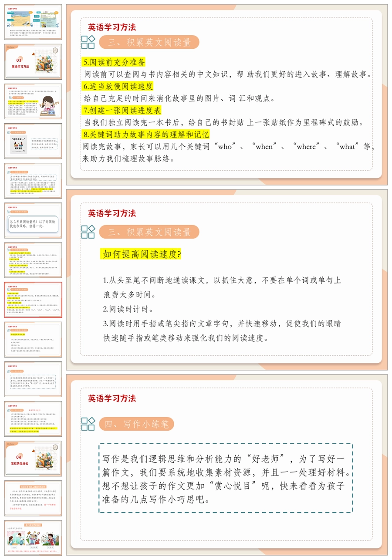The image size is (392, 560).
Task: Click inside the dashed-border writing paragraph box
Action: coord(226,478)
